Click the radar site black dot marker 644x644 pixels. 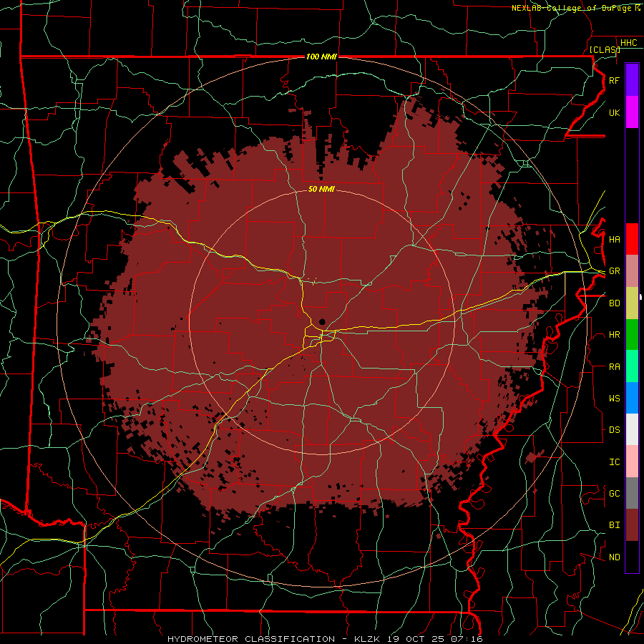coord(322,322)
